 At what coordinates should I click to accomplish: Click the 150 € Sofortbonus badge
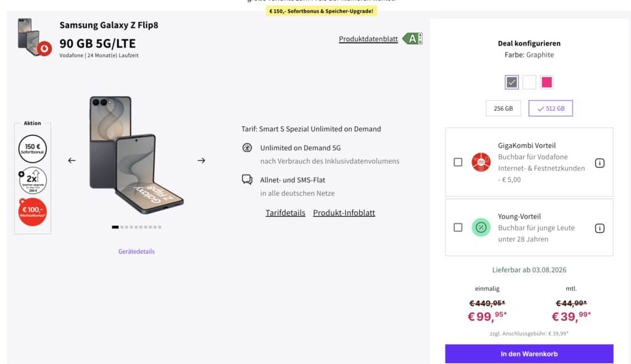[33, 149]
